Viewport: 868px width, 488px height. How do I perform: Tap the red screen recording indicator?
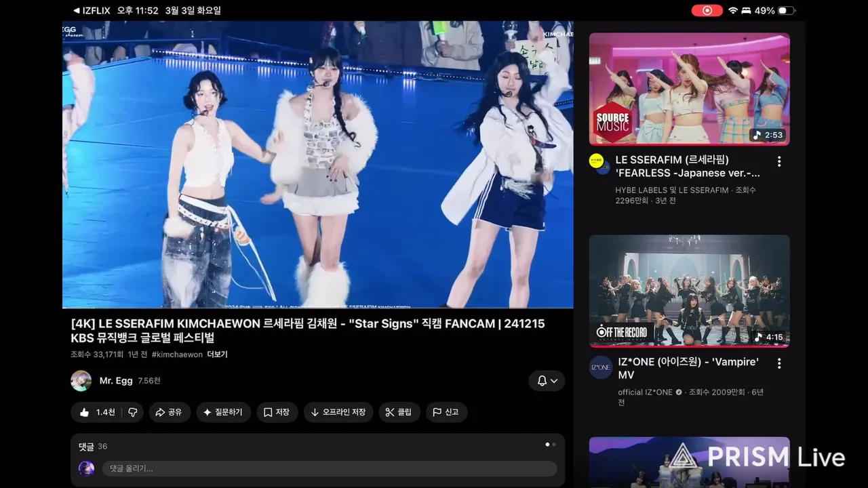(x=707, y=11)
